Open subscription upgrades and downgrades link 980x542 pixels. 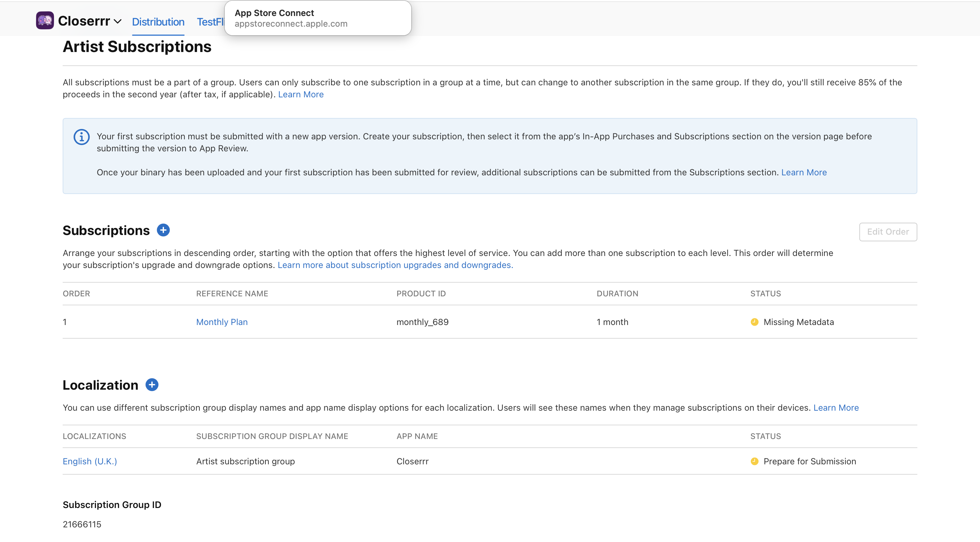click(395, 265)
